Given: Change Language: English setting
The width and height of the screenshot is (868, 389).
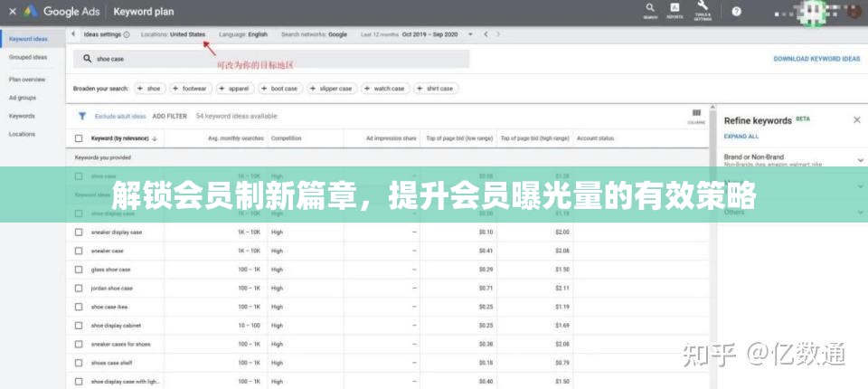Looking at the screenshot, I should [243, 34].
